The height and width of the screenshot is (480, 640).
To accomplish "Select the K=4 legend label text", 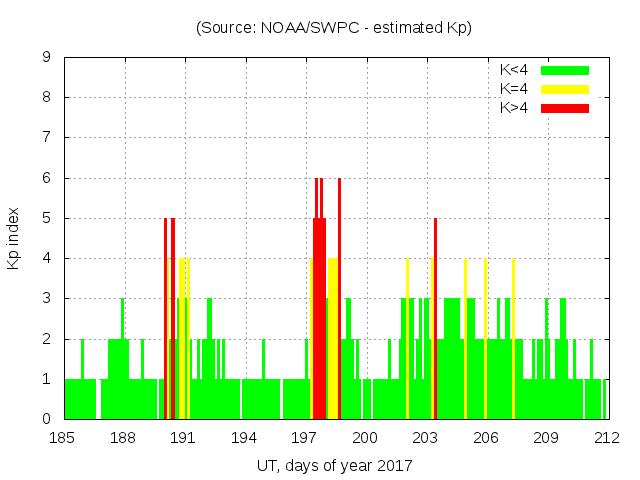I will (x=515, y=89).
